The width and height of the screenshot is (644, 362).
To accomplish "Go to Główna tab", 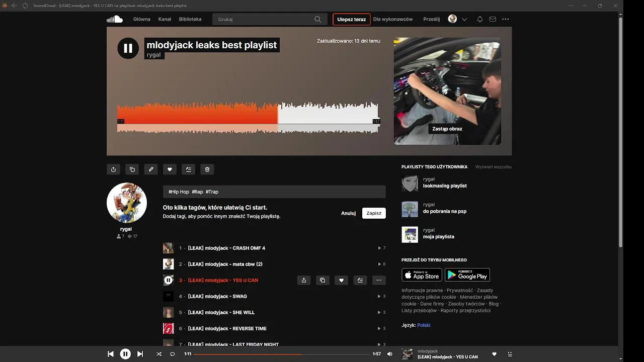I will [x=142, y=19].
